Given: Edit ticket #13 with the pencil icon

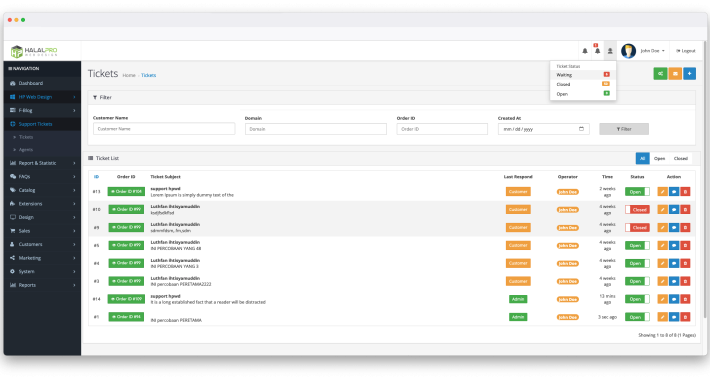Looking at the screenshot, I should [x=662, y=192].
